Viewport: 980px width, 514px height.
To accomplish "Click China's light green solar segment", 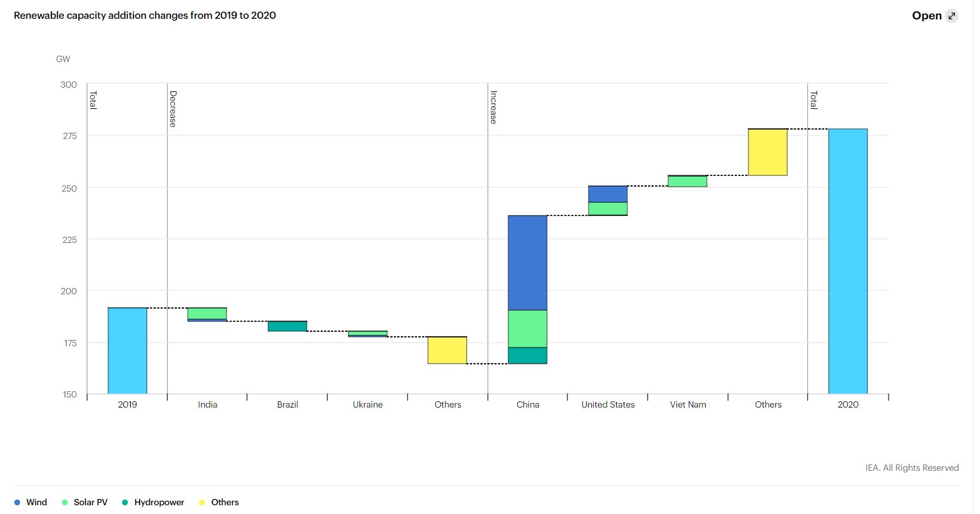I will [x=527, y=329].
